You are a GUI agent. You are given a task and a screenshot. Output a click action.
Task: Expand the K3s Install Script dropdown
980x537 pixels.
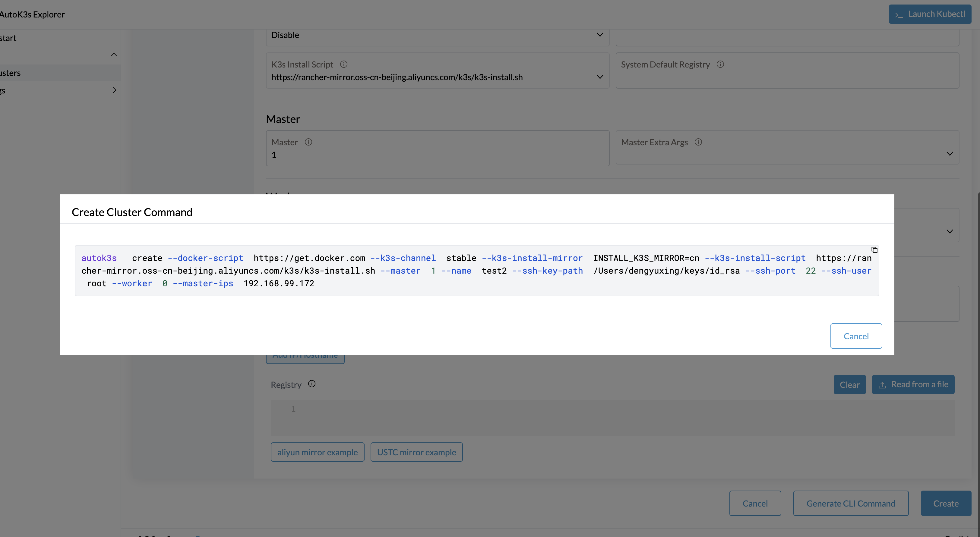600,77
